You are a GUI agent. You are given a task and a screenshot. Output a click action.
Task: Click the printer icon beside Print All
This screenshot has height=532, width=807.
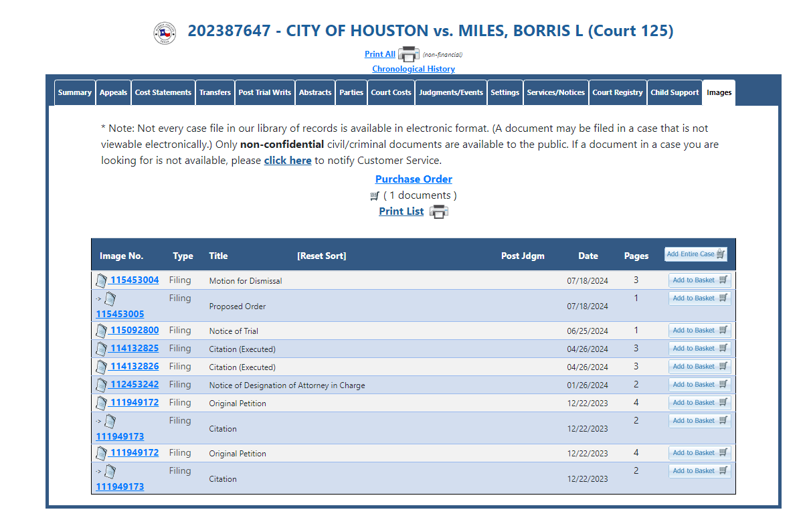pos(408,54)
